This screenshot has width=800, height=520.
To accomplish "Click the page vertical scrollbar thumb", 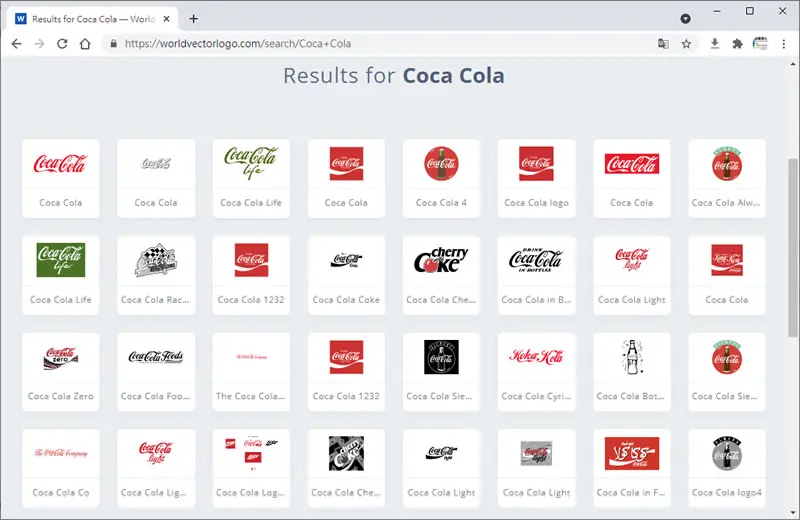I will coord(793,247).
